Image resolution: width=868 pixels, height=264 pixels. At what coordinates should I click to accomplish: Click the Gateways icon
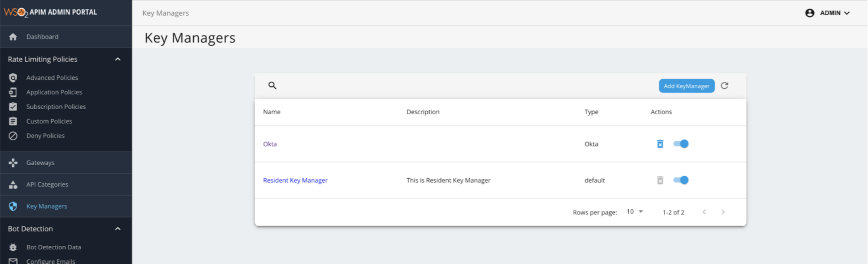(x=13, y=163)
